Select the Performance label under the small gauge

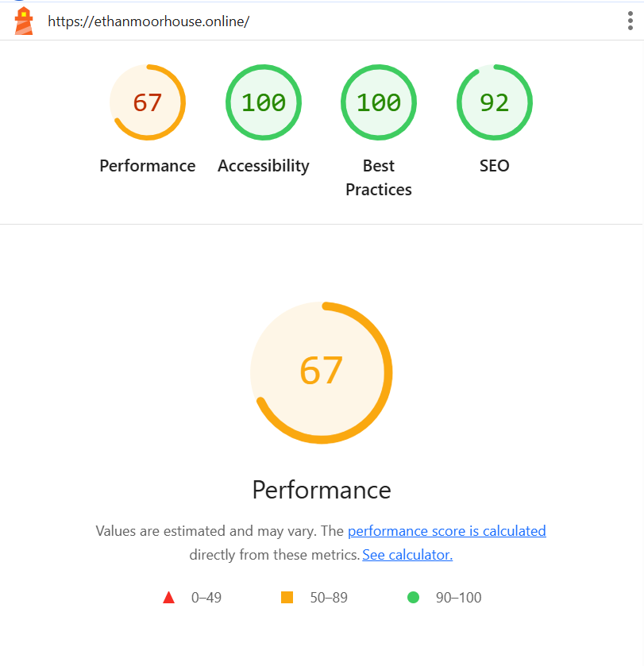click(x=148, y=166)
